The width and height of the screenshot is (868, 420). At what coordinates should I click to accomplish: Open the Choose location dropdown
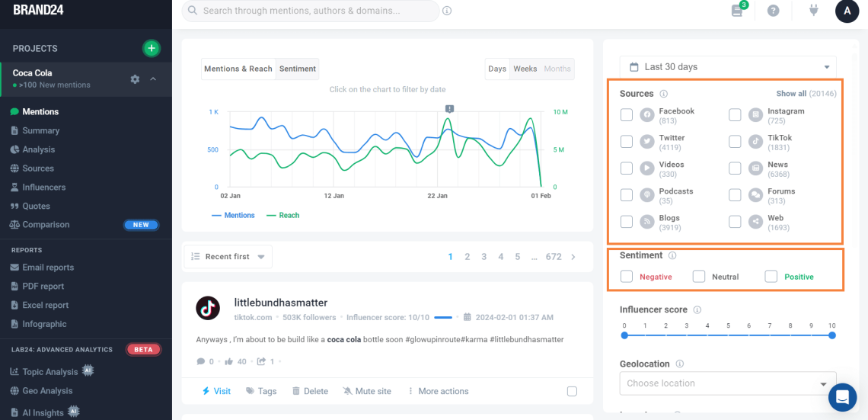coord(728,383)
